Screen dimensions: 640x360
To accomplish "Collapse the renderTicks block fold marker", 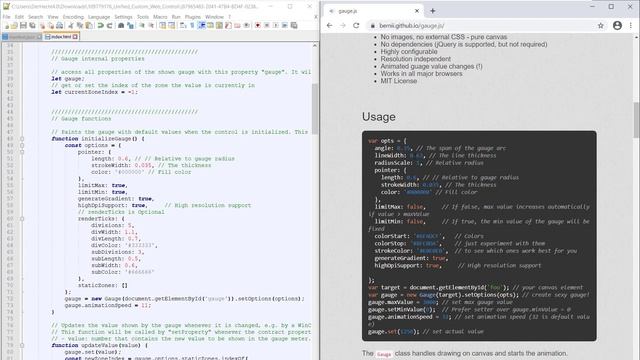I will pos(22,219).
